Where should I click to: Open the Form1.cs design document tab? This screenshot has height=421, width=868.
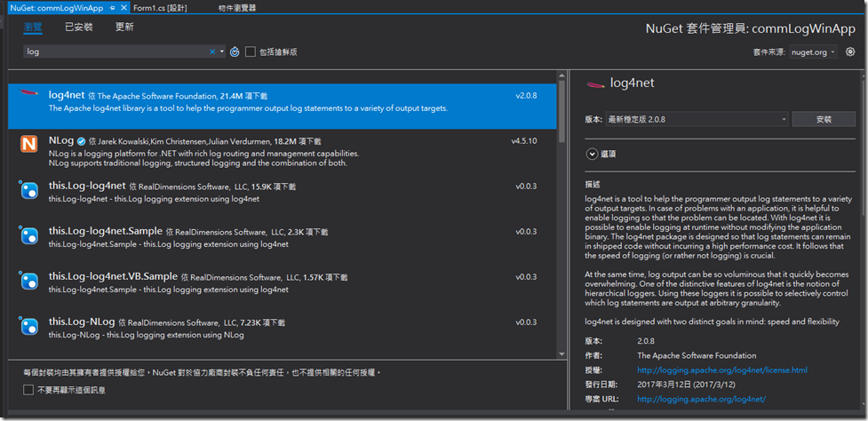click(160, 8)
